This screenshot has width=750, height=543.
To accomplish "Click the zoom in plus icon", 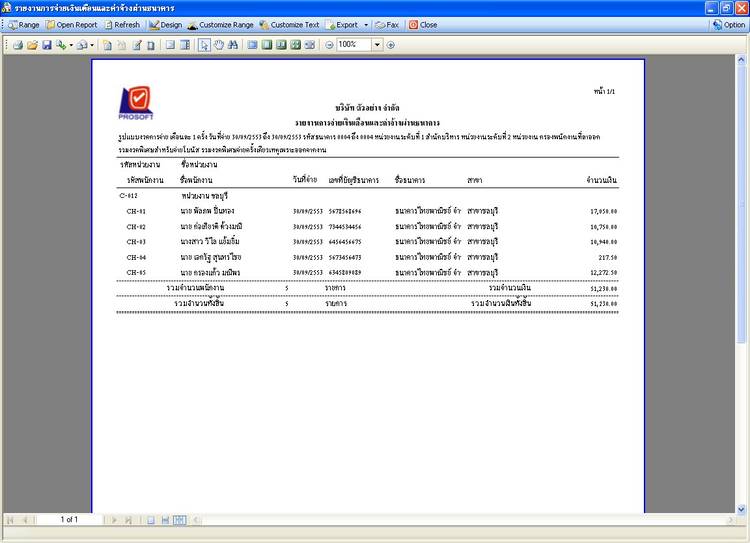I will 390,45.
